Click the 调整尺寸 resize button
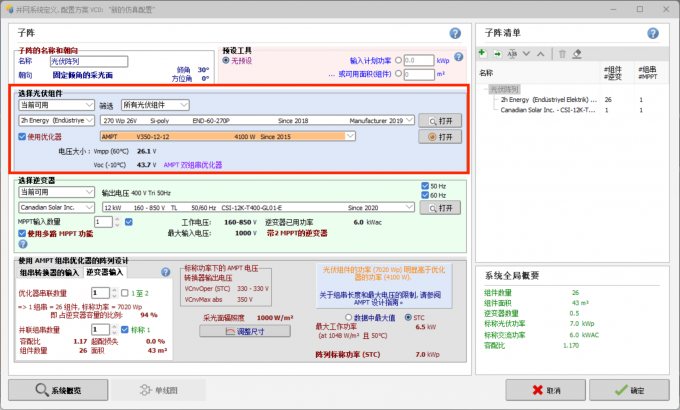This screenshot has height=410, width=680. tap(245, 331)
